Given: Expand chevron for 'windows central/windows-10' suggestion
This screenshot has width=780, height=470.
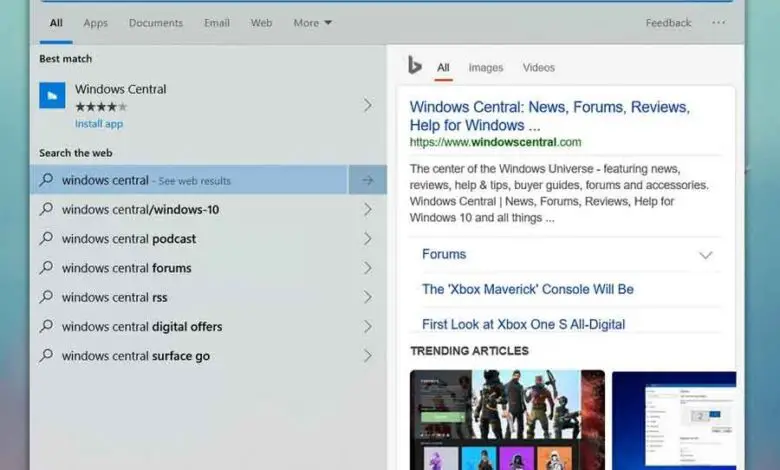Looking at the screenshot, I should click(368, 209).
